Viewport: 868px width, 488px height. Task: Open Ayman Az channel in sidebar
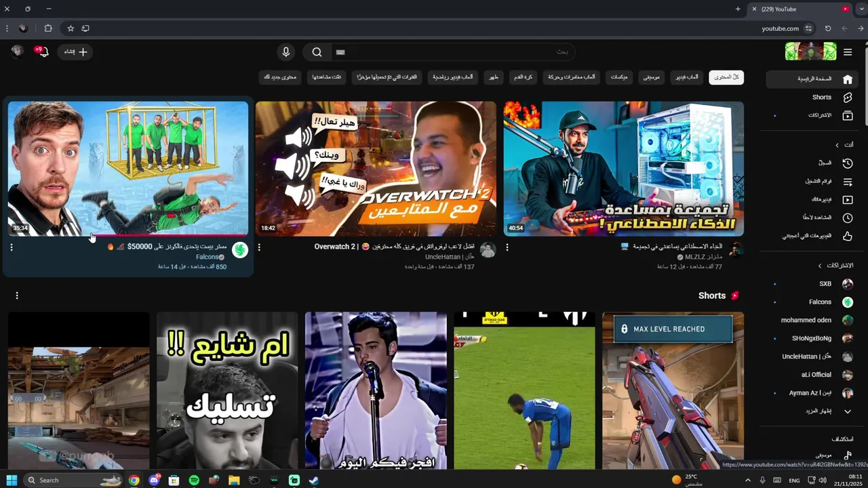(811, 393)
